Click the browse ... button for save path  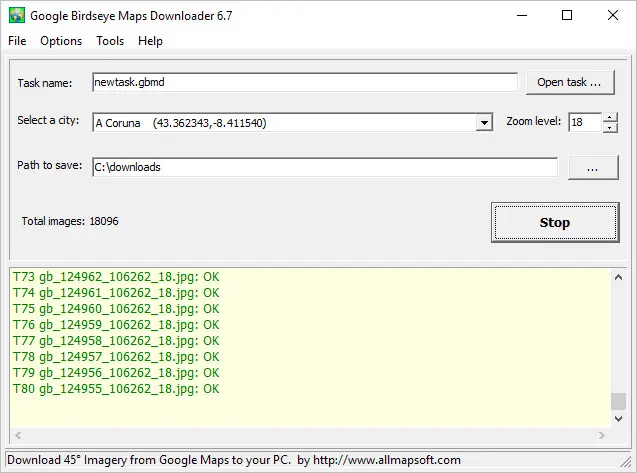[x=593, y=167]
